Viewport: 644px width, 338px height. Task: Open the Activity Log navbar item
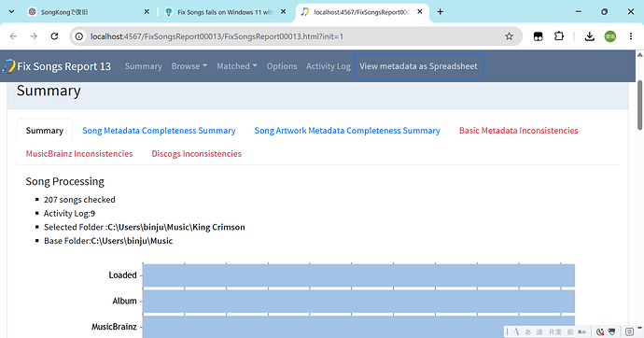coord(329,66)
